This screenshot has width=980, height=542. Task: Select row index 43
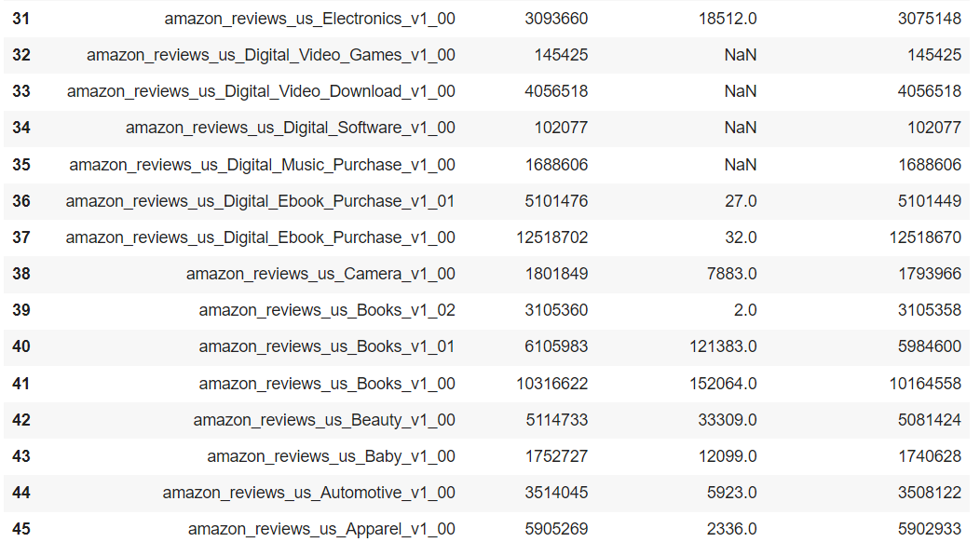tap(21, 456)
